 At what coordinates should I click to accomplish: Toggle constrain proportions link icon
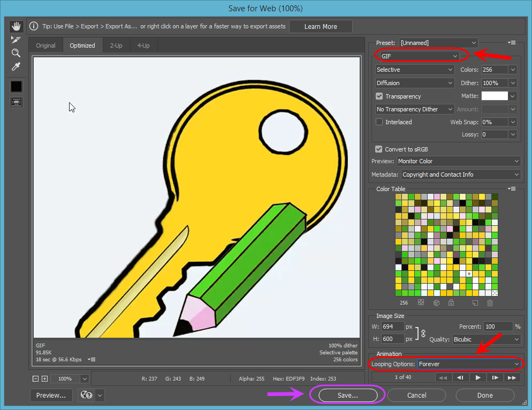pyautogui.click(x=423, y=333)
